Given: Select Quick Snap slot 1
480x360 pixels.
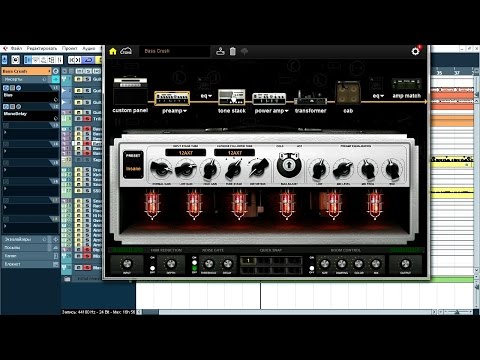Looking at the screenshot, I should tap(248, 261).
